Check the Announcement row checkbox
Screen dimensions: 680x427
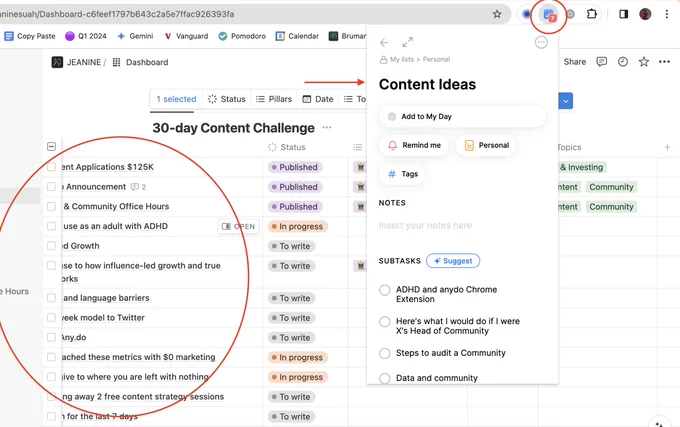click(x=51, y=186)
